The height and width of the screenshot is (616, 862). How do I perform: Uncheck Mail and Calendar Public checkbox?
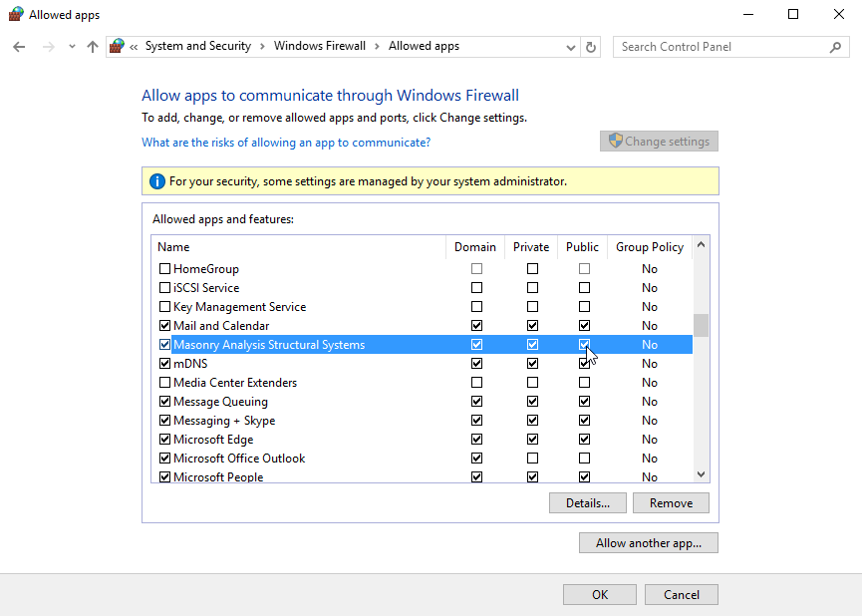click(584, 326)
